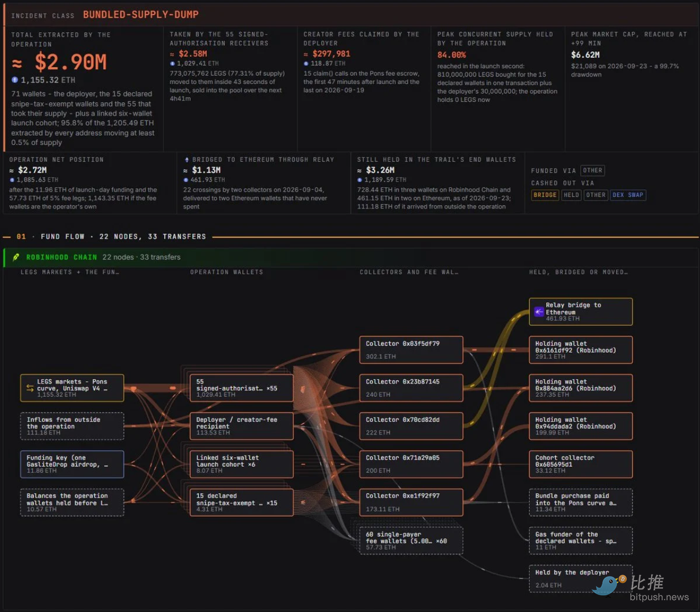Click the ETH icon beside 118.87 ETH
This screenshot has width=700, height=612.
pos(306,64)
